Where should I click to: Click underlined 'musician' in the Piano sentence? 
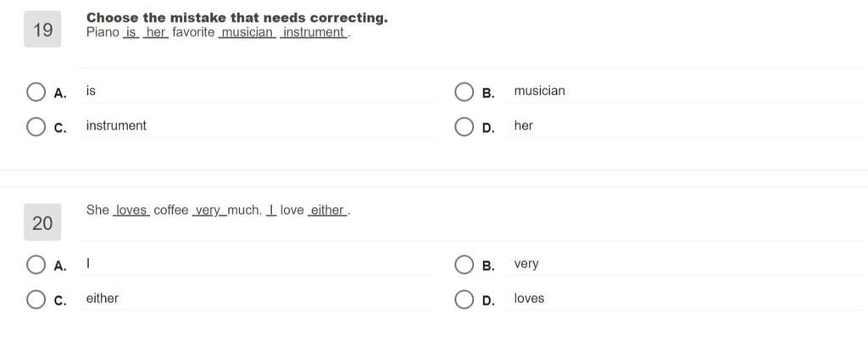tap(248, 33)
